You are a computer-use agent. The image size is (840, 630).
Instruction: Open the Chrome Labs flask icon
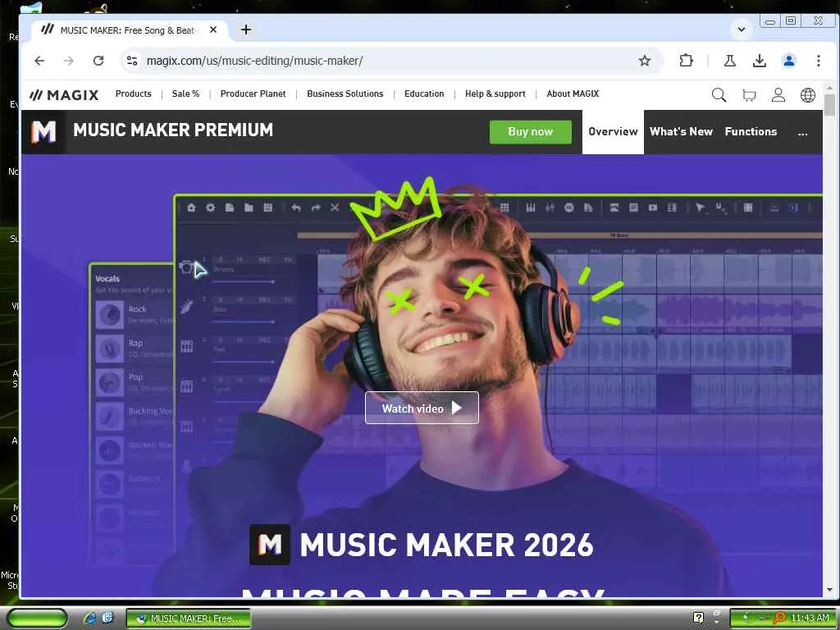pos(729,61)
